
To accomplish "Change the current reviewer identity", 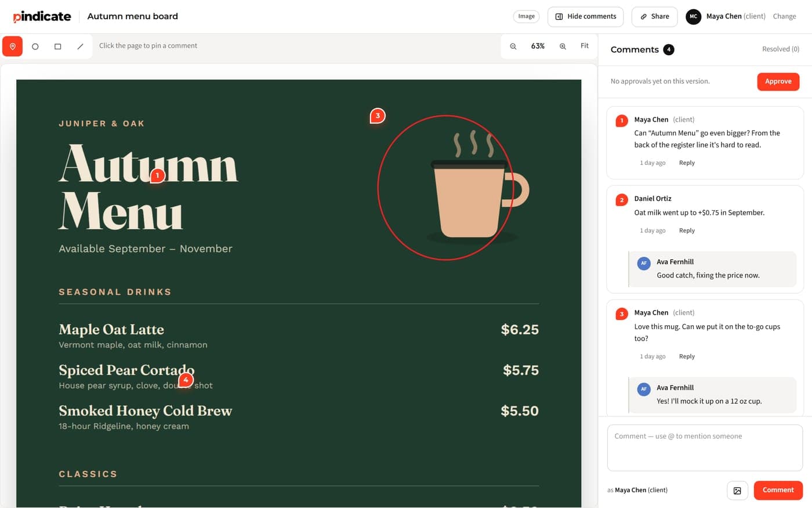I will tap(784, 16).
